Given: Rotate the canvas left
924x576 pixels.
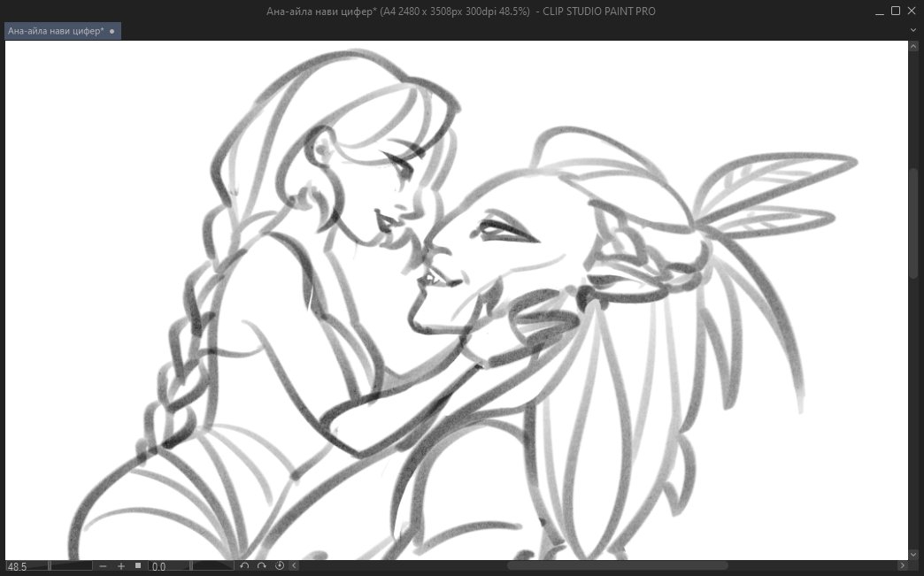Looking at the screenshot, I should [x=245, y=565].
